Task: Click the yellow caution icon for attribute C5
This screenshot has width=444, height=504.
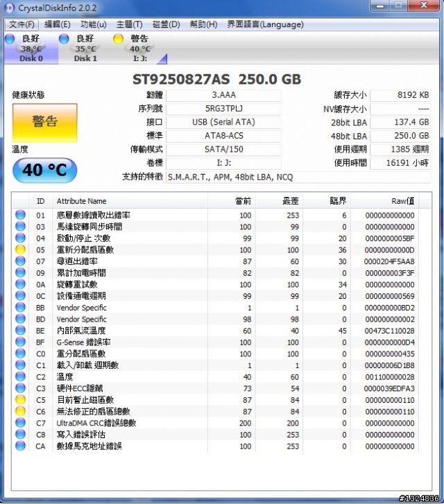Action: click(x=20, y=400)
